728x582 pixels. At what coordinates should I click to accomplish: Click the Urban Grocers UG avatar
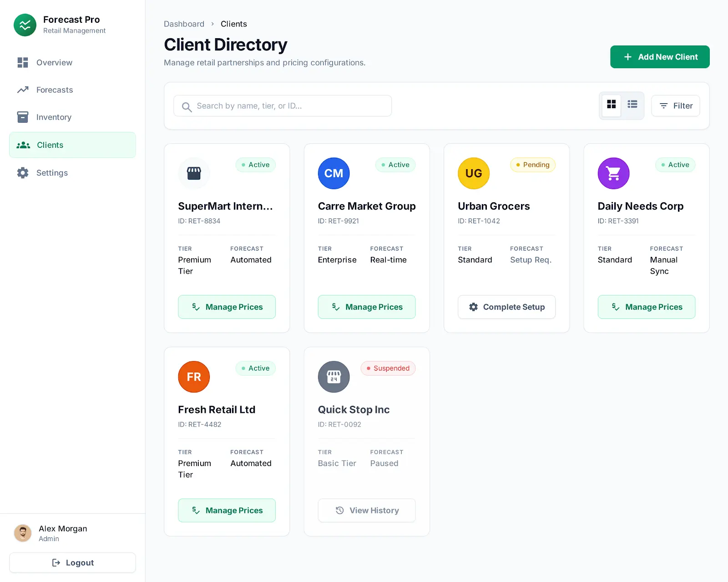point(473,173)
